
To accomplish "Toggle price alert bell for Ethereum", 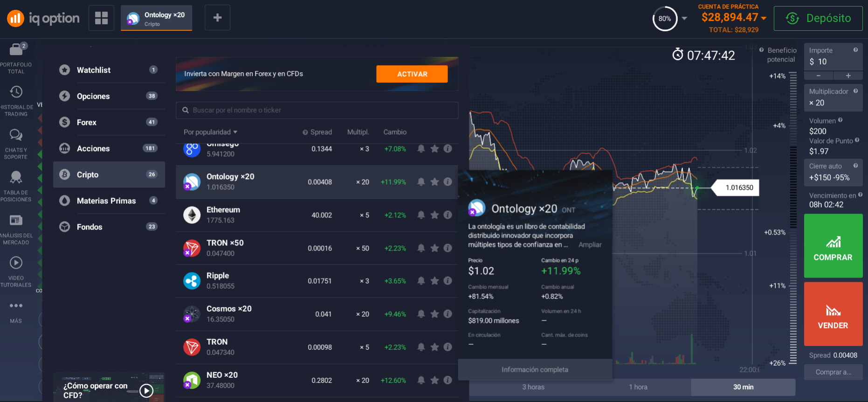I will (421, 215).
